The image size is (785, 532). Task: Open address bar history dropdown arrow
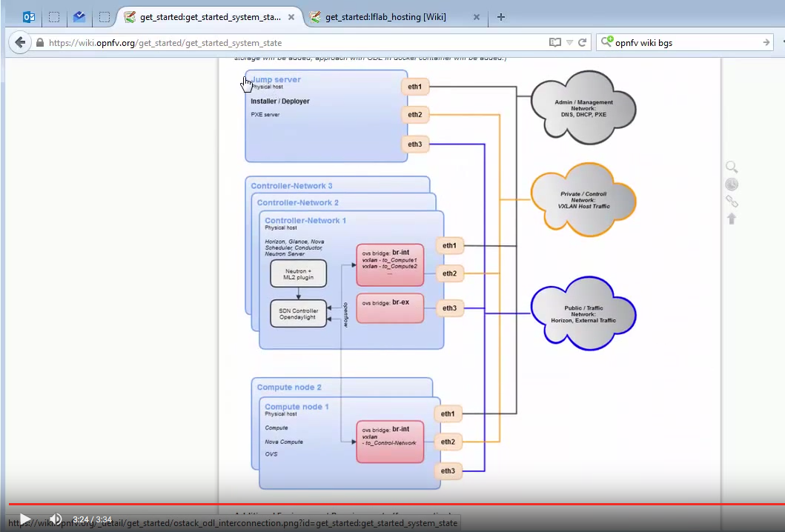pos(569,42)
